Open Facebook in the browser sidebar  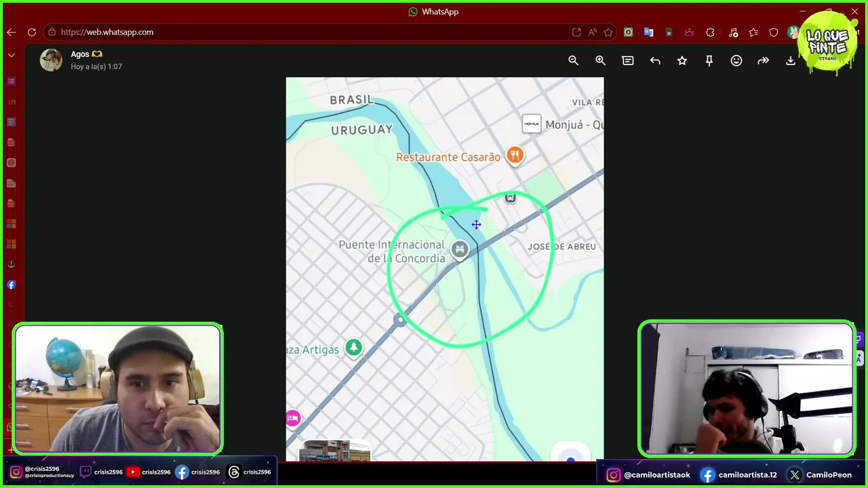(12, 285)
